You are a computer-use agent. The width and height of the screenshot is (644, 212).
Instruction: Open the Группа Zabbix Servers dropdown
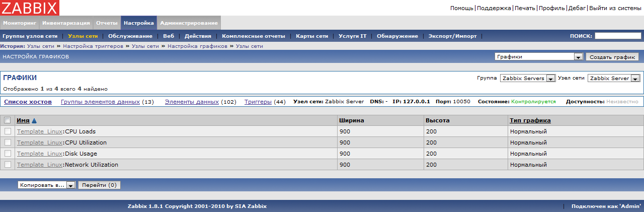[527, 79]
